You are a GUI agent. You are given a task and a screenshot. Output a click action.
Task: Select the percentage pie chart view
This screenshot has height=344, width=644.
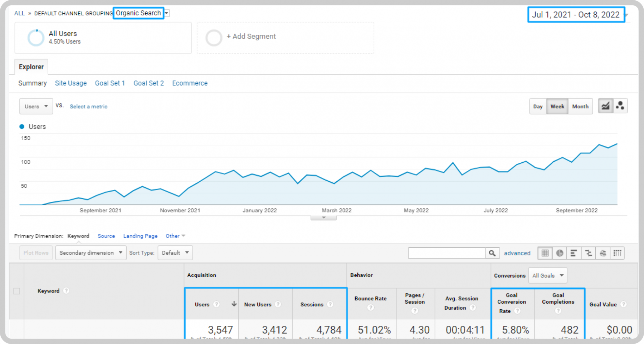(560, 253)
